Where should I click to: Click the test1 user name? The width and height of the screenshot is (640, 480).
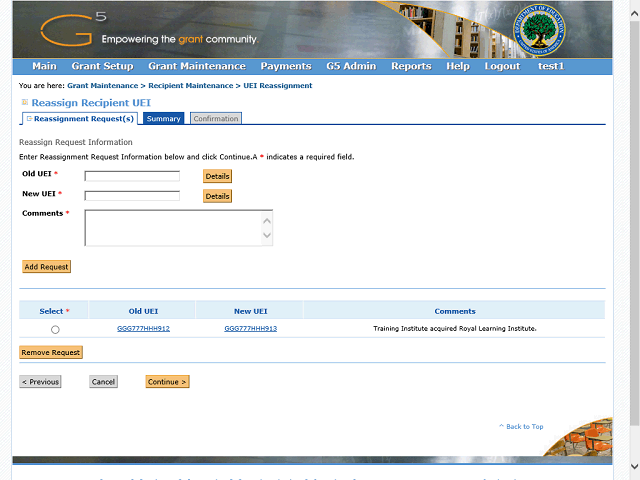(551, 66)
